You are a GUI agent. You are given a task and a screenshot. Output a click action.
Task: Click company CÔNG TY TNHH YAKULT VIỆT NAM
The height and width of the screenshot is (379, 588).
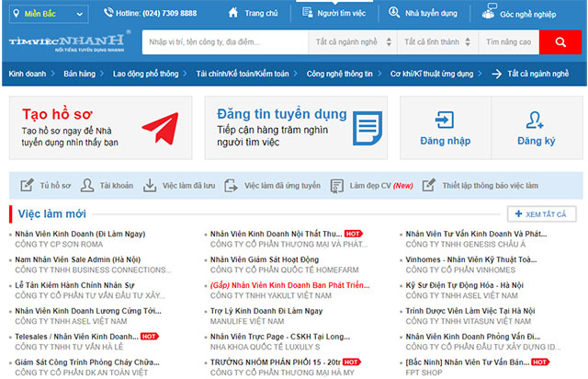[x=271, y=295]
